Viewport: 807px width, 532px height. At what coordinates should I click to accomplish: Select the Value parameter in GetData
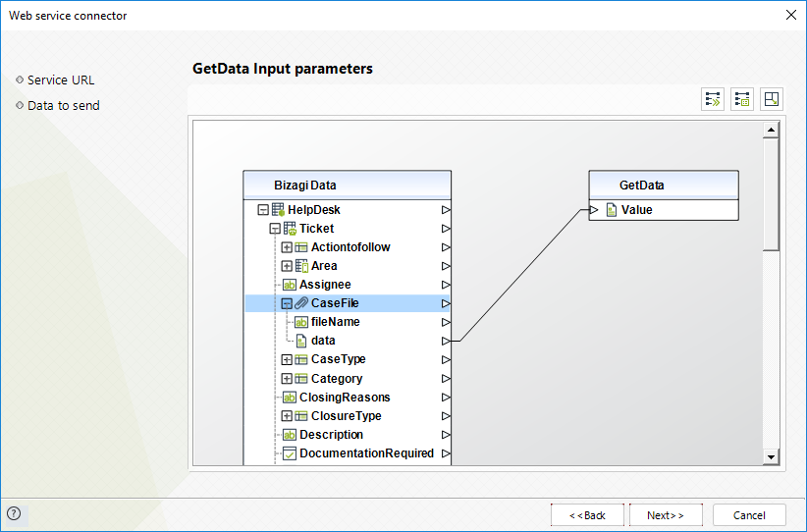click(664, 210)
